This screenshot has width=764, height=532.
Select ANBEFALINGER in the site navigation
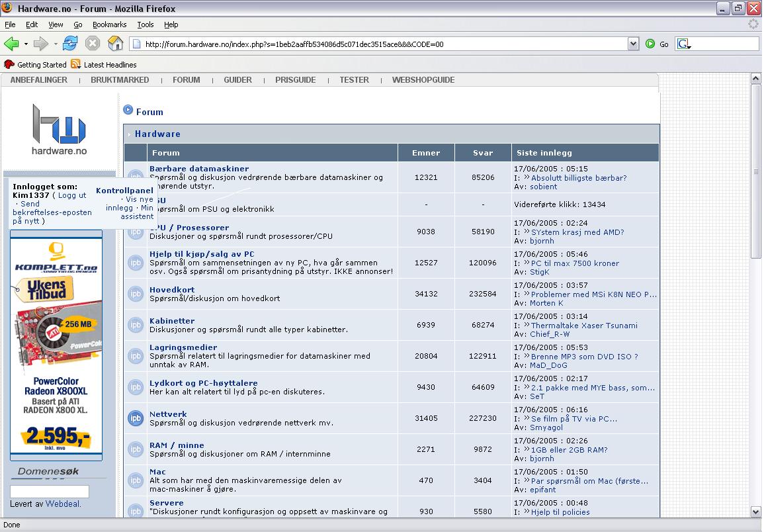tap(39, 80)
